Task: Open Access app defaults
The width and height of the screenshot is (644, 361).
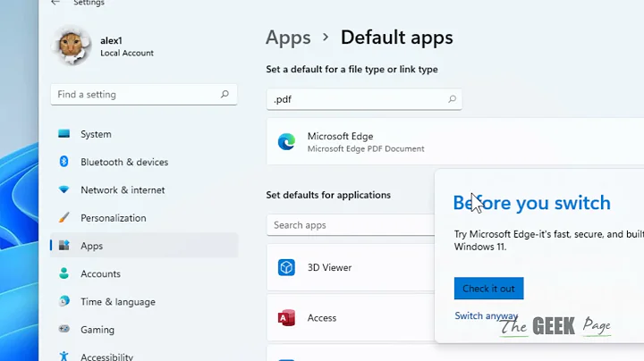Action: point(351,317)
